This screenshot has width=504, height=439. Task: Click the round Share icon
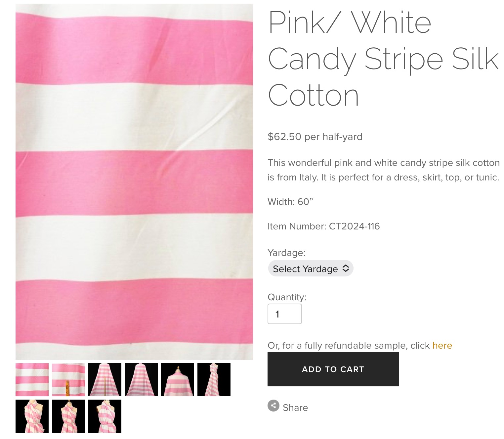(x=273, y=406)
